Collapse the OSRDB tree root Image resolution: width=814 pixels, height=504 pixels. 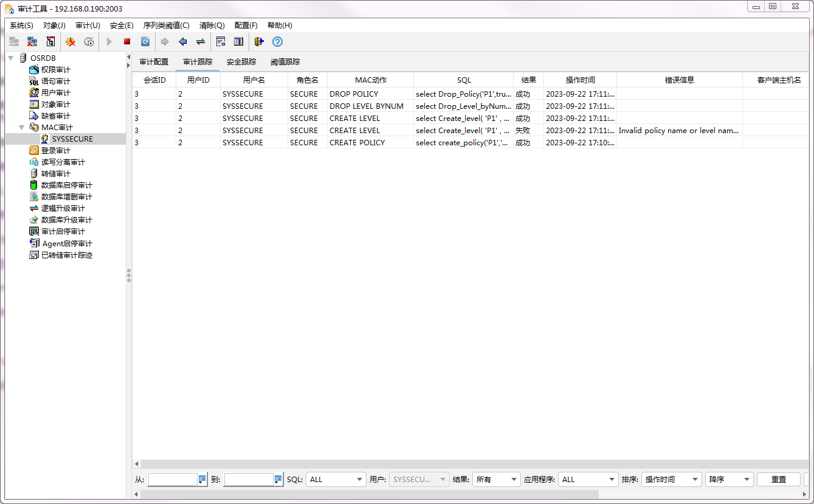11,58
